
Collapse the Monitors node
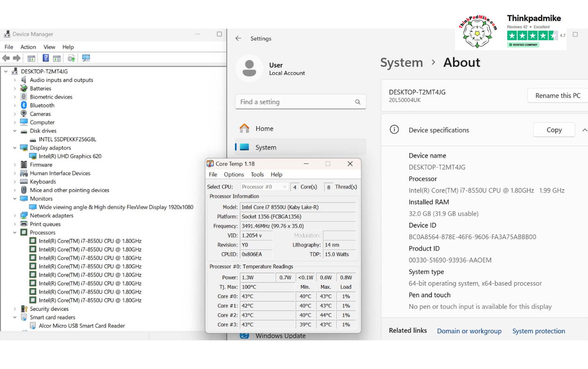(15, 199)
